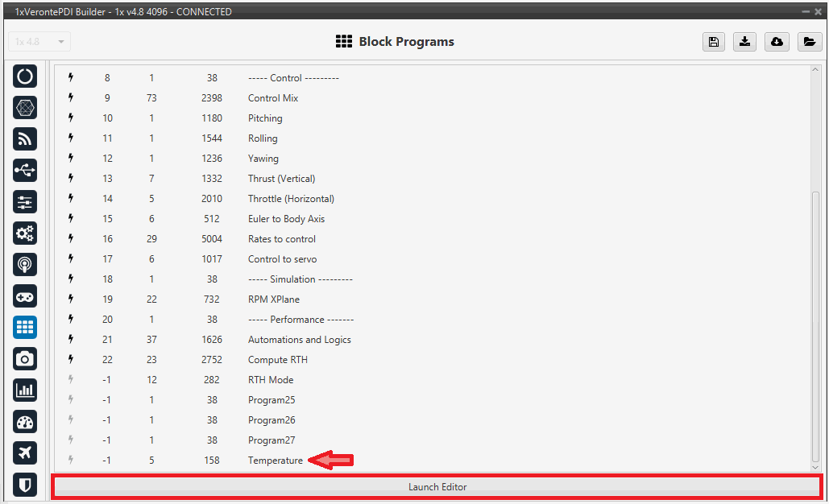Open the USB connections sidebar icon

pyautogui.click(x=25, y=171)
